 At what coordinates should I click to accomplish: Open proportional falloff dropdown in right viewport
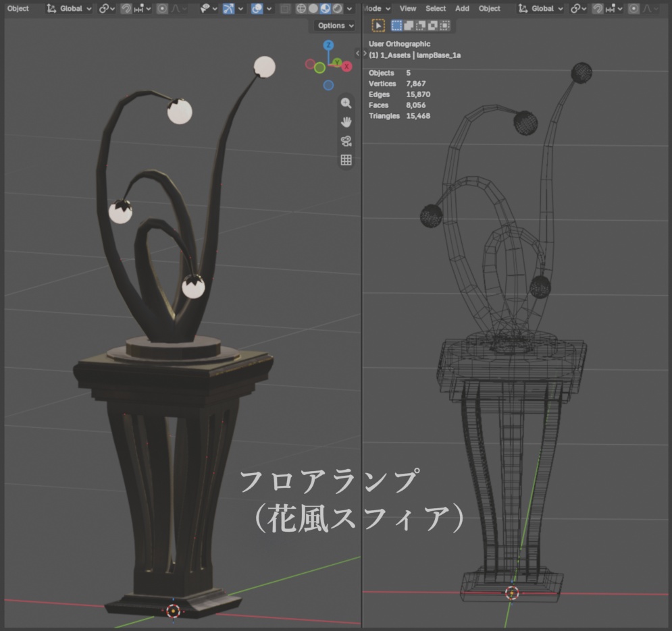(650, 9)
